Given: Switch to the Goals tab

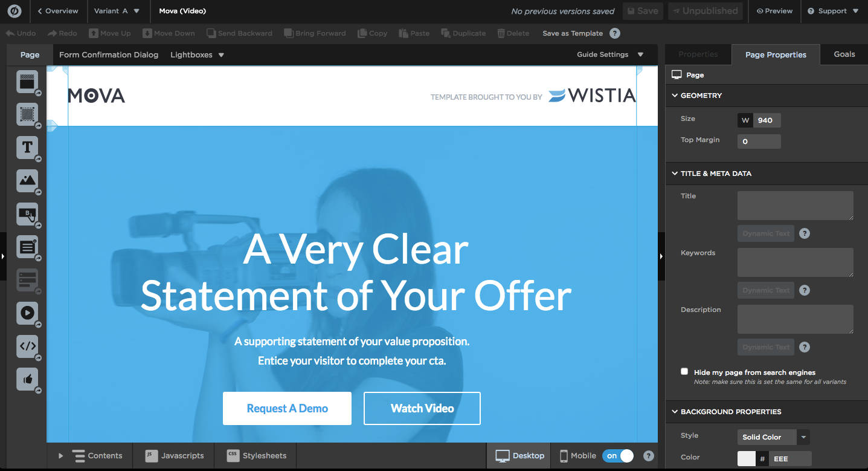Looking at the screenshot, I should tap(844, 54).
